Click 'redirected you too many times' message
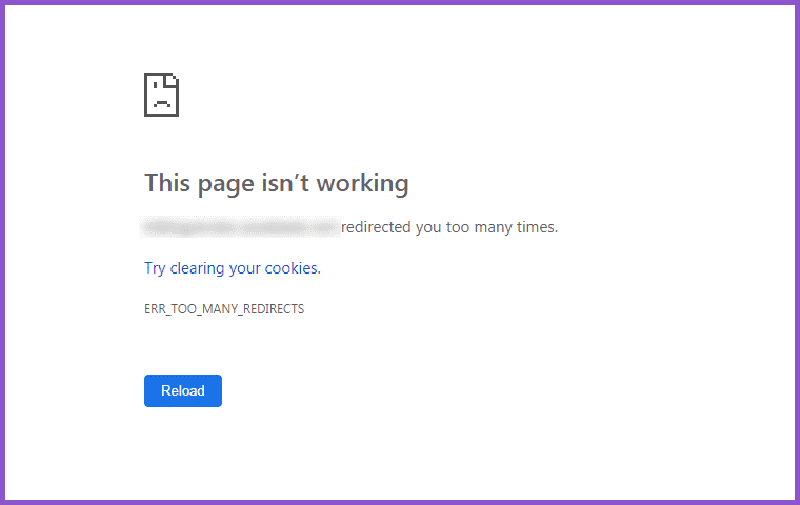The height and width of the screenshot is (505, 800). [449, 227]
